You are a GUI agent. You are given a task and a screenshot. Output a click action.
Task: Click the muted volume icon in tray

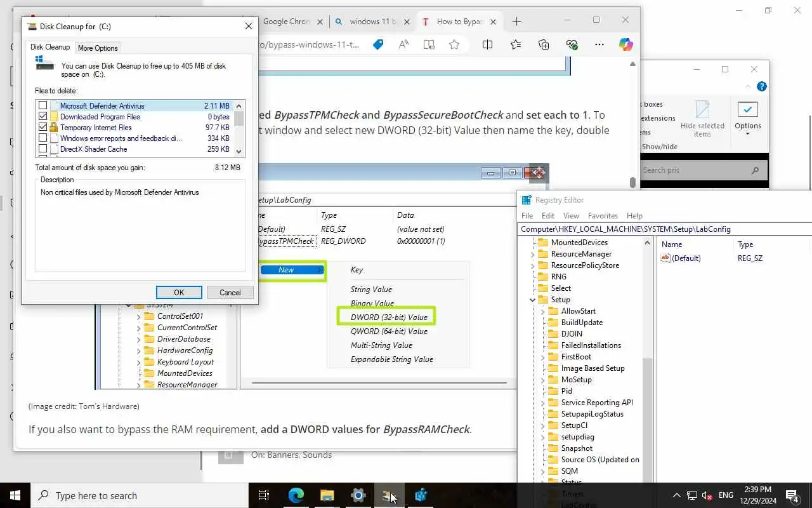pyautogui.click(x=707, y=495)
